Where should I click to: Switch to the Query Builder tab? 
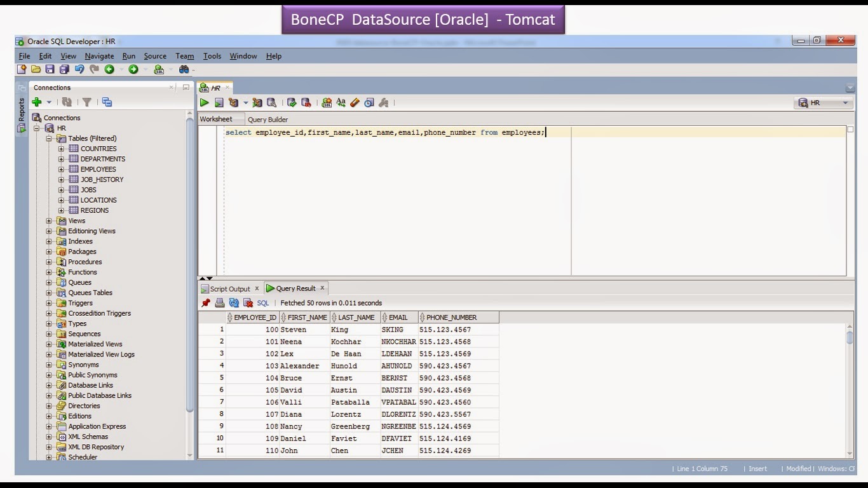pyautogui.click(x=268, y=119)
